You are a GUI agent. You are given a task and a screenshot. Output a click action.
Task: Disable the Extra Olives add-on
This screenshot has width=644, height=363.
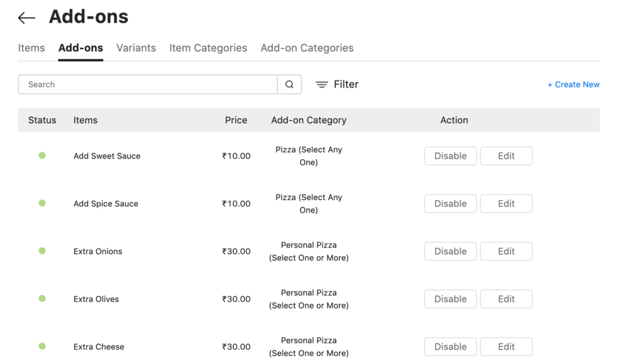pyautogui.click(x=450, y=299)
